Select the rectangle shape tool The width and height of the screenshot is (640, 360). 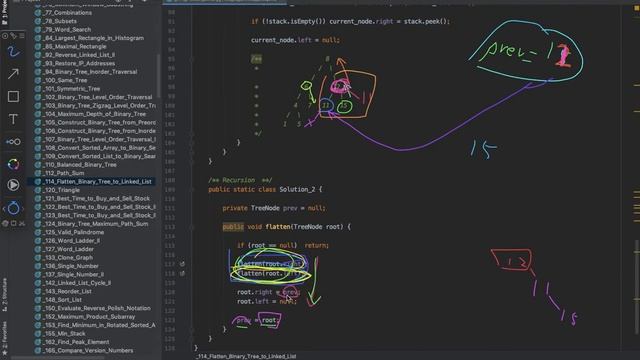click(x=13, y=97)
